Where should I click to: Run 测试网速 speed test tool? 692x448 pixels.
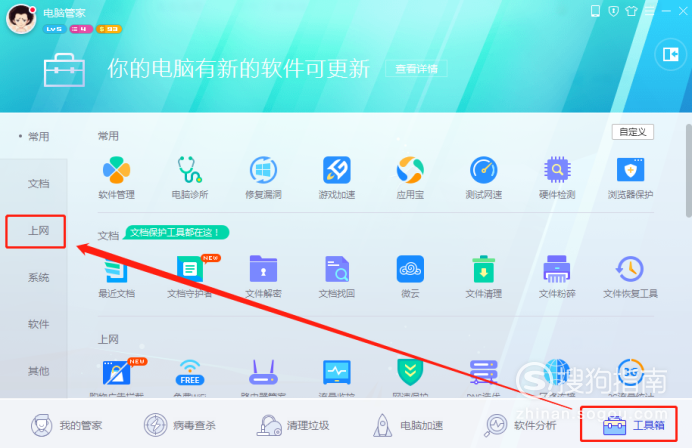point(484,177)
